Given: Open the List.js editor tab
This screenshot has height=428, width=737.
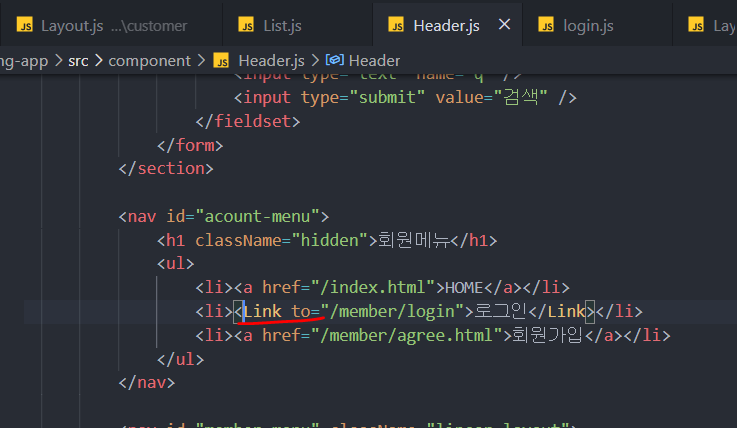Looking at the screenshot, I should (297, 25).
